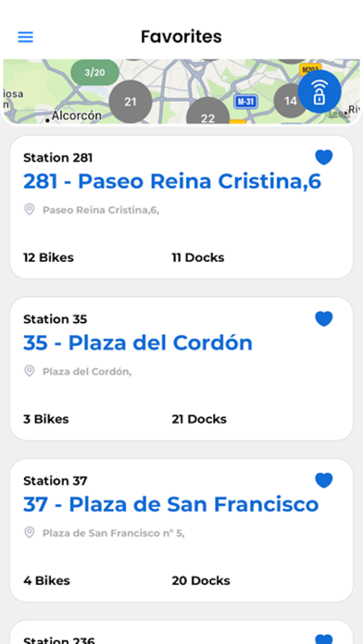Click the location pin beside Paseo Reina Cristina,6
This screenshot has height=644, width=363.
pos(30,209)
